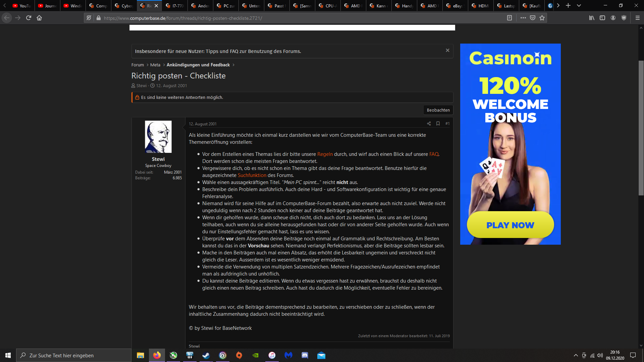Screen dimensions: 644x362
Task: Open the Regeln link in post
Action: pos(325,154)
